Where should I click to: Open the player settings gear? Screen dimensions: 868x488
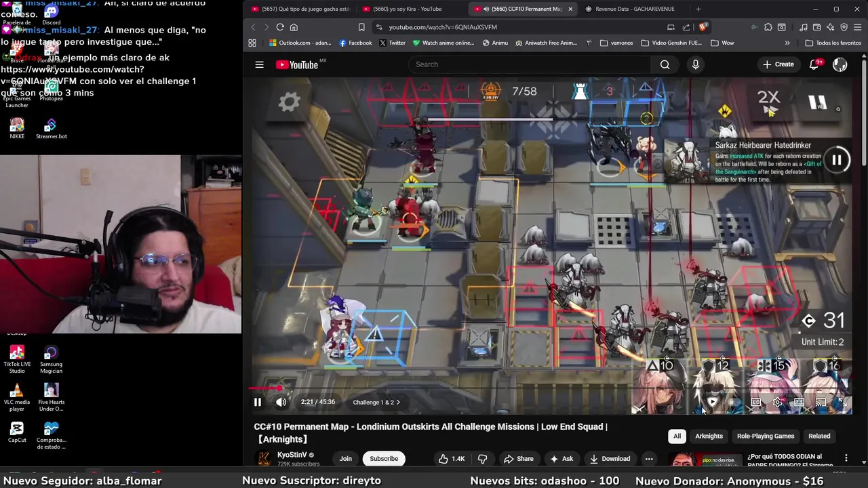778,403
